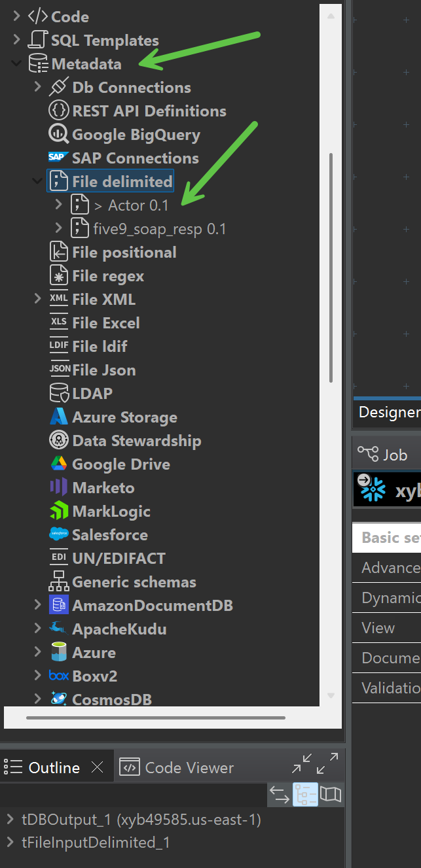
Task: Open the Google BigQuery metadata icon
Action: tap(59, 135)
